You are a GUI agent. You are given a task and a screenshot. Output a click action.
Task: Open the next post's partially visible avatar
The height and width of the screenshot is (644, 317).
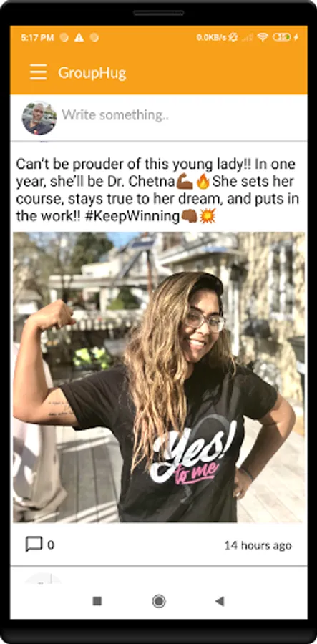click(43, 578)
